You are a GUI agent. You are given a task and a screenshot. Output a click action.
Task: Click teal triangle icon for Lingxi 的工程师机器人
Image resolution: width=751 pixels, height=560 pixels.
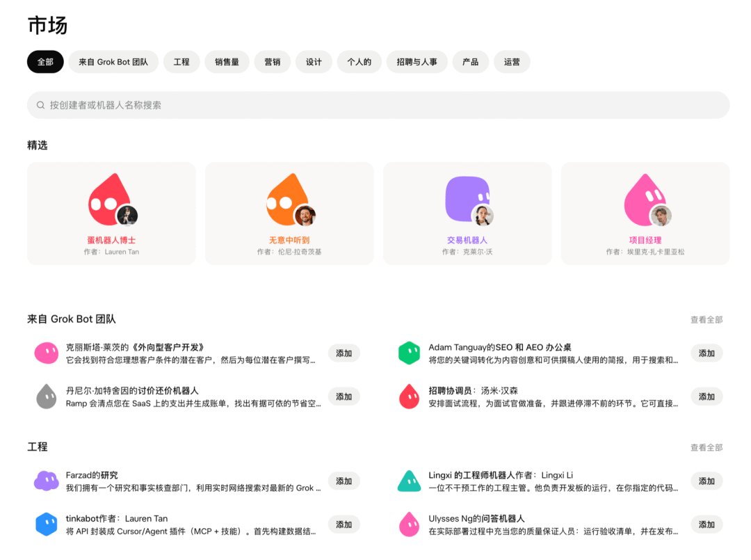409,481
